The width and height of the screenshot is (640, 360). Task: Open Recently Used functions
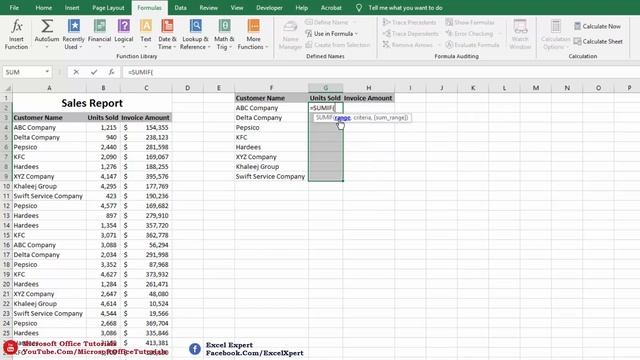click(x=73, y=34)
